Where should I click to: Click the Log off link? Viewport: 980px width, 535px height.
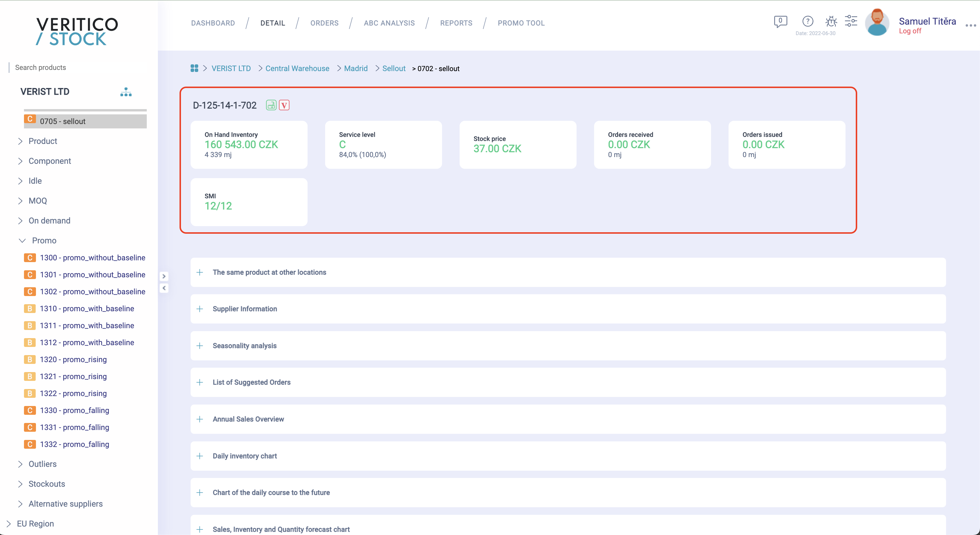[x=910, y=31]
